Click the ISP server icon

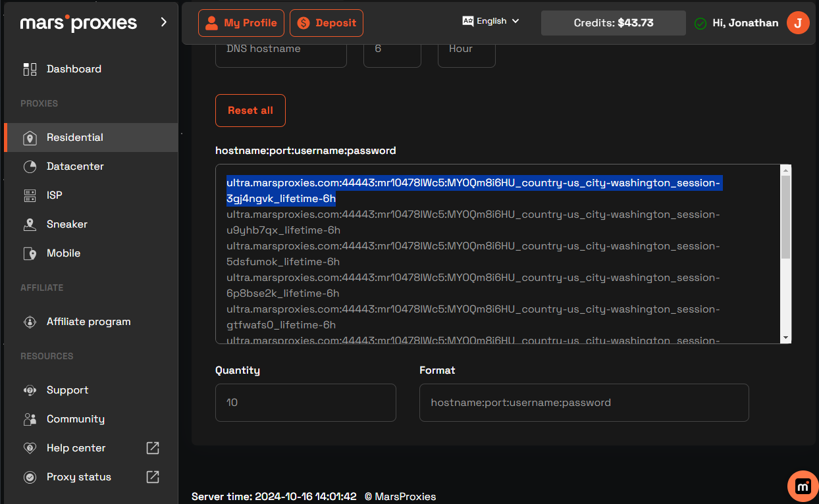point(30,195)
